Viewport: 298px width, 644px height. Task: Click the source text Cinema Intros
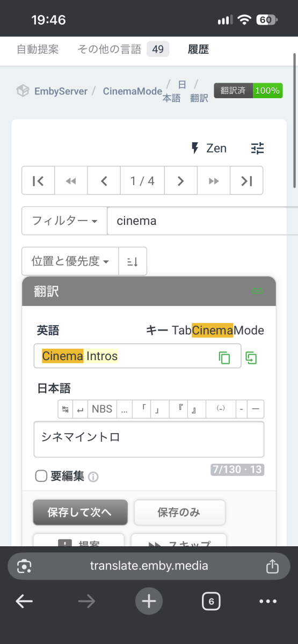[x=79, y=356]
